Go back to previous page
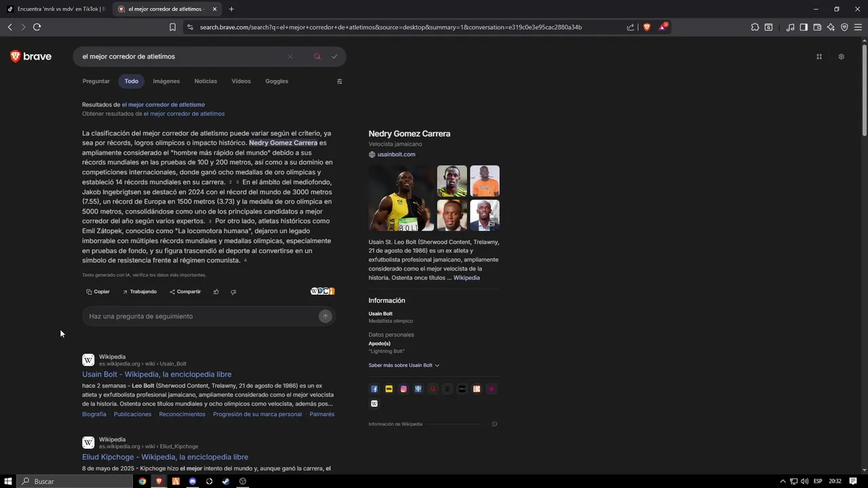The height and width of the screenshot is (488, 868). tap(9, 27)
